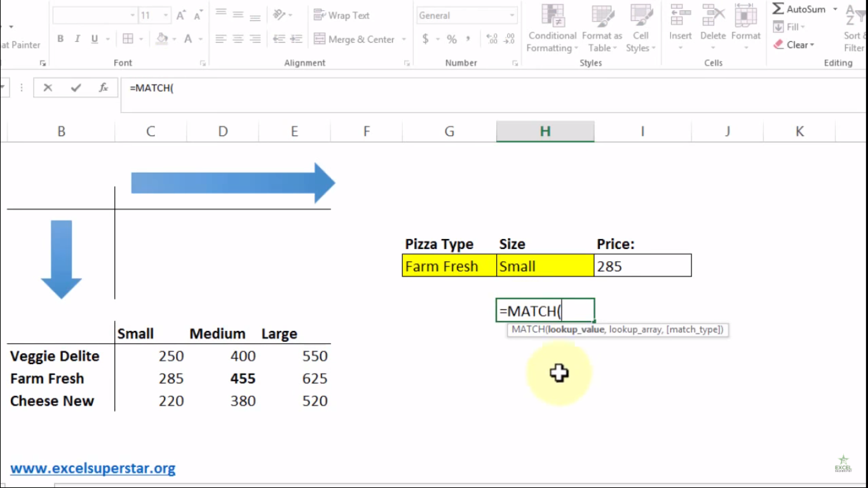868x488 pixels.
Task: Open Insert Function fx dialog
Action: click(104, 88)
